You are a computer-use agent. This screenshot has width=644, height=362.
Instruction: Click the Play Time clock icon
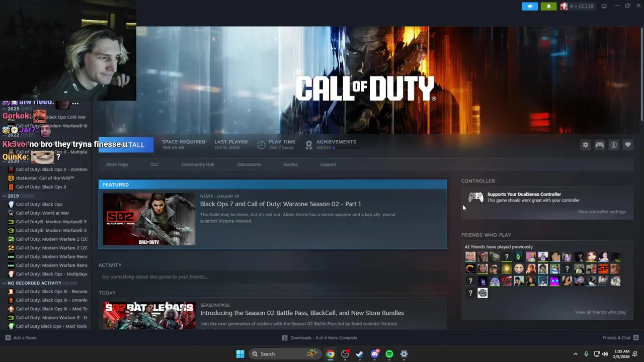(x=261, y=145)
